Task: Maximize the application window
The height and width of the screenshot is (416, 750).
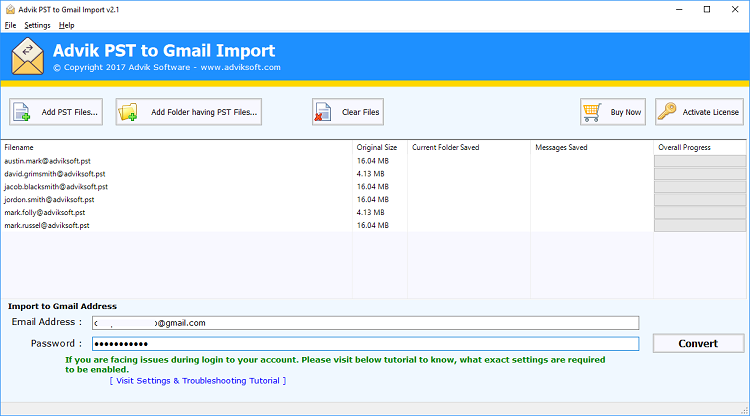Action: click(707, 10)
